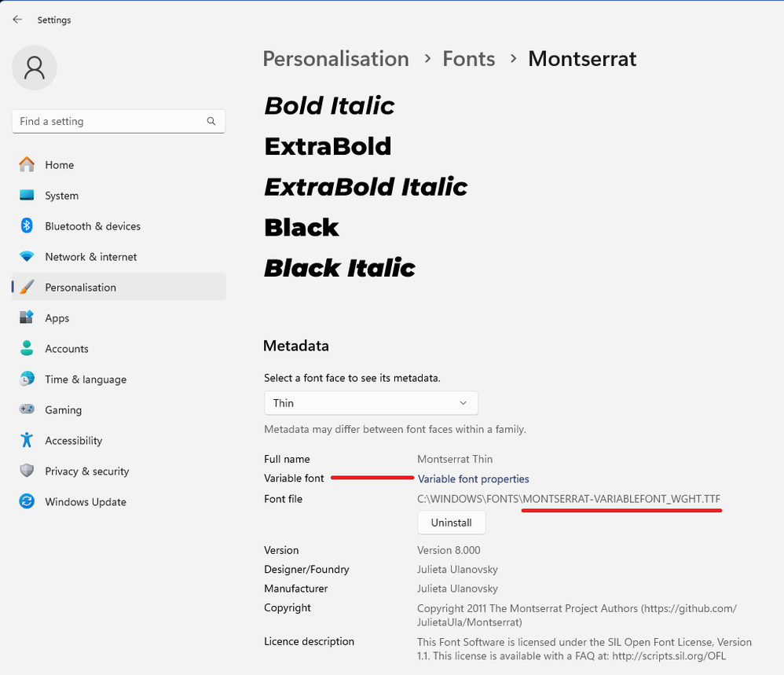Screen dimensions: 784x675
Task: Click the Gaming controller icon
Action: point(27,410)
